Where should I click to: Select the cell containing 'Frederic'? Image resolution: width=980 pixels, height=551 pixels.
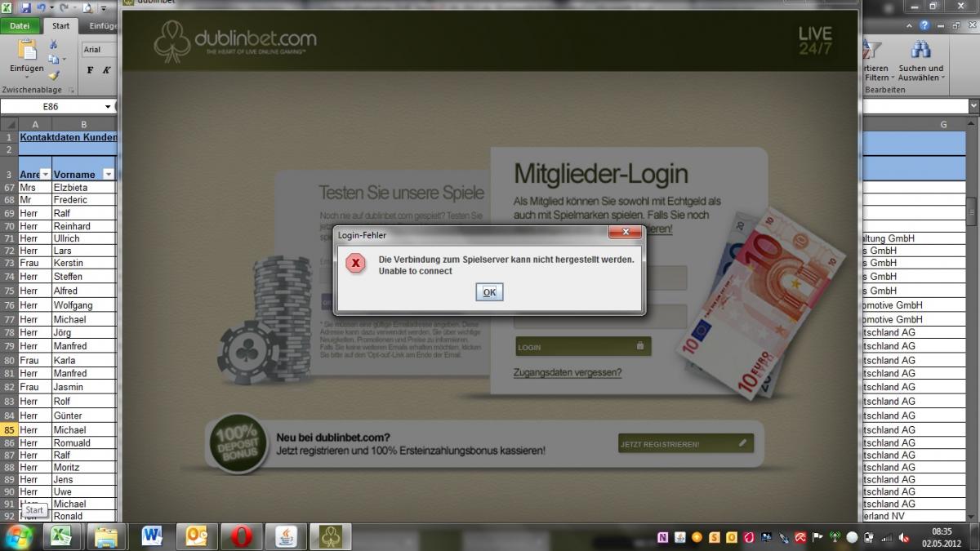click(x=84, y=200)
